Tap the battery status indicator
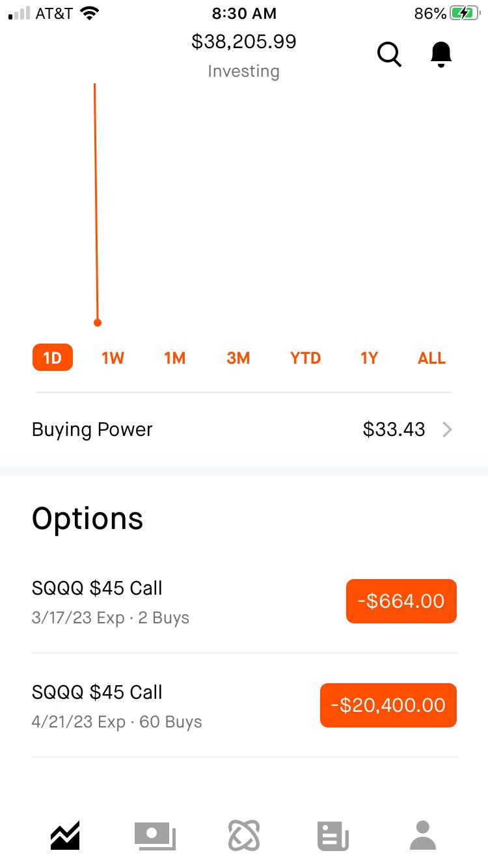Image resolution: width=488 pixels, height=868 pixels. point(465,13)
